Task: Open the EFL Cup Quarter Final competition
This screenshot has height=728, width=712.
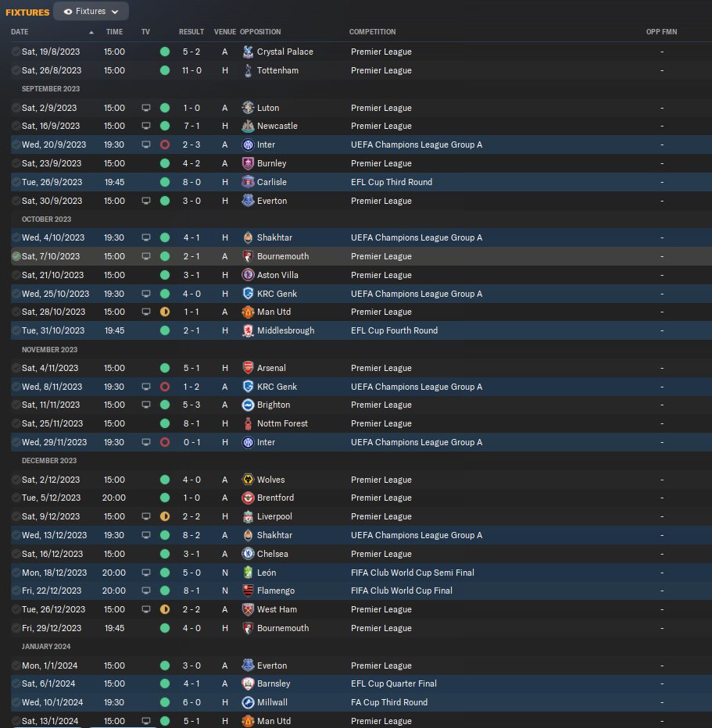Action: 393,683
